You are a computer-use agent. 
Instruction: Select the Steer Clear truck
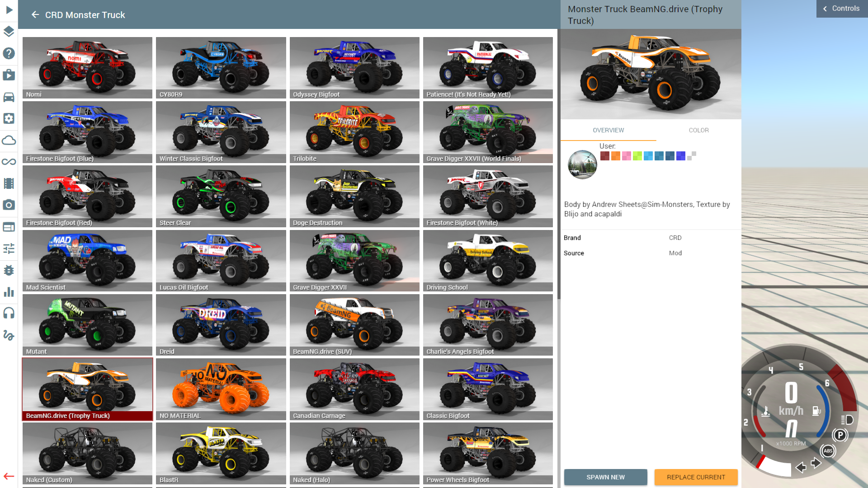click(x=221, y=196)
